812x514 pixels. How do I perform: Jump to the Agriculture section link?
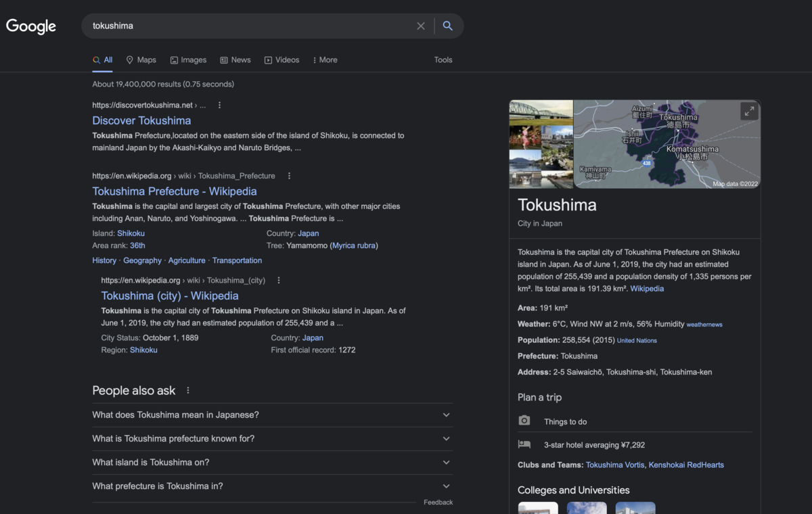pyautogui.click(x=187, y=260)
